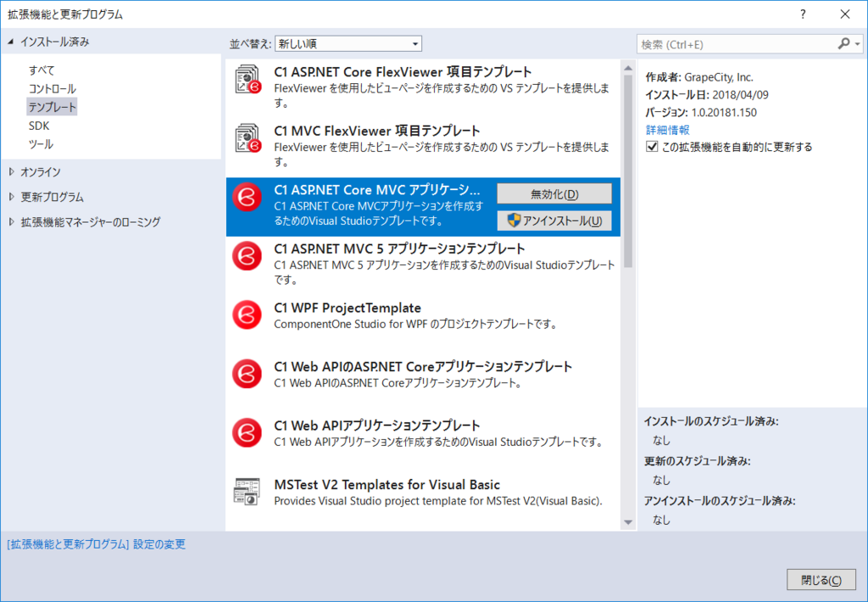This screenshot has height=602, width=868.
Task: Click the インストール日 2018/04/09 text
Action: [x=707, y=95]
